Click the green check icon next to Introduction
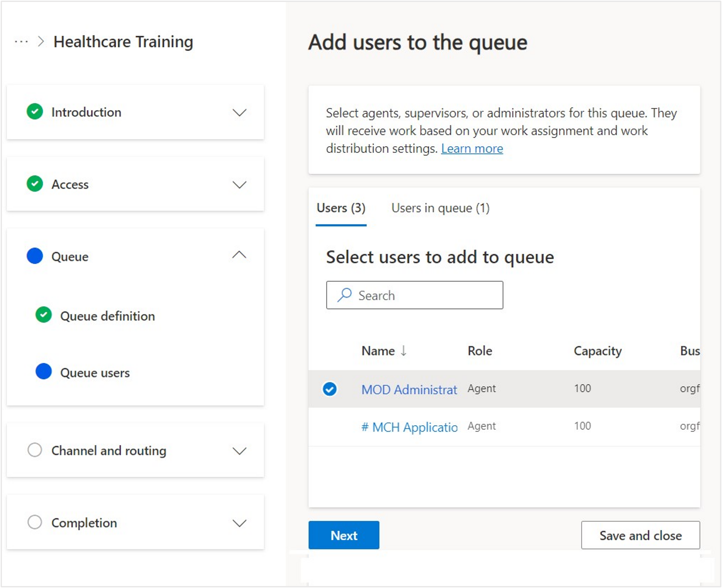This screenshot has width=722, height=588. [35, 112]
